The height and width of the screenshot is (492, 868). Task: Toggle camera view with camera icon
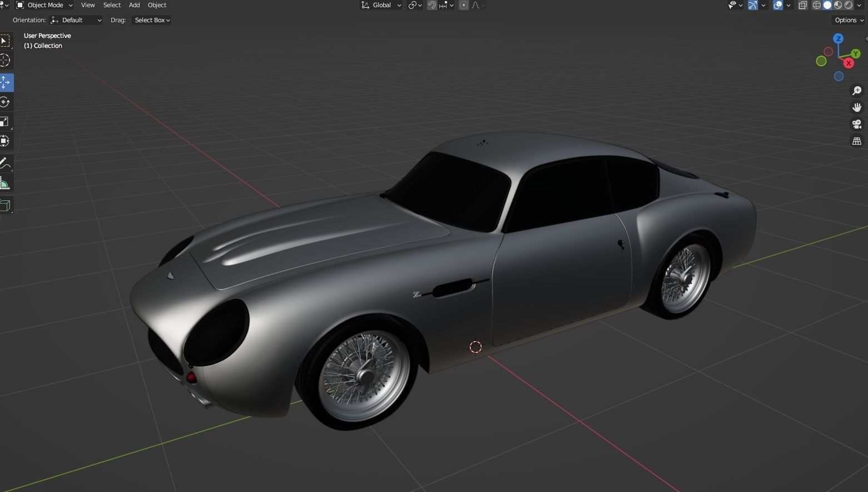point(857,124)
